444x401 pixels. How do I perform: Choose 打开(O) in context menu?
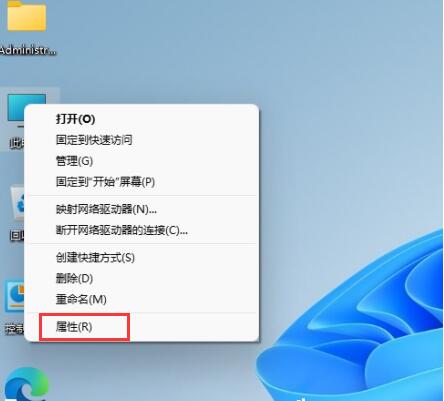pos(75,119)
